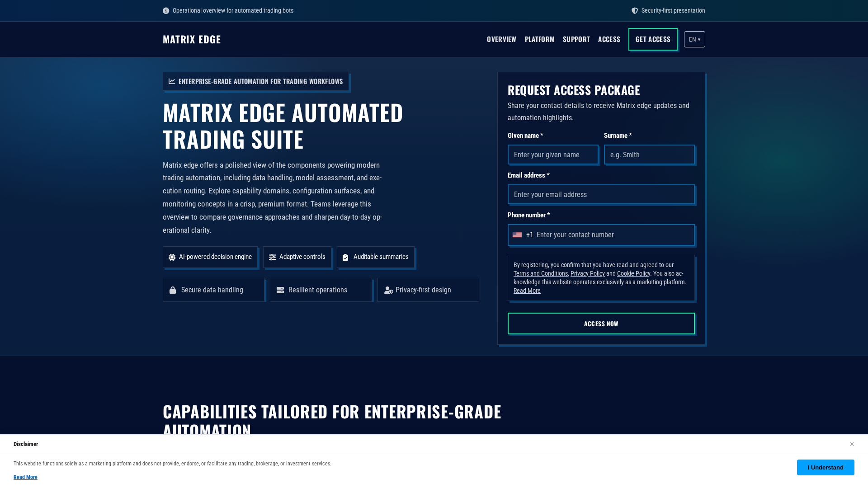This screenshot has width=868, height=488.
Task: Click the shield icon beside Security-first presentation
Action: pos(635,11)
